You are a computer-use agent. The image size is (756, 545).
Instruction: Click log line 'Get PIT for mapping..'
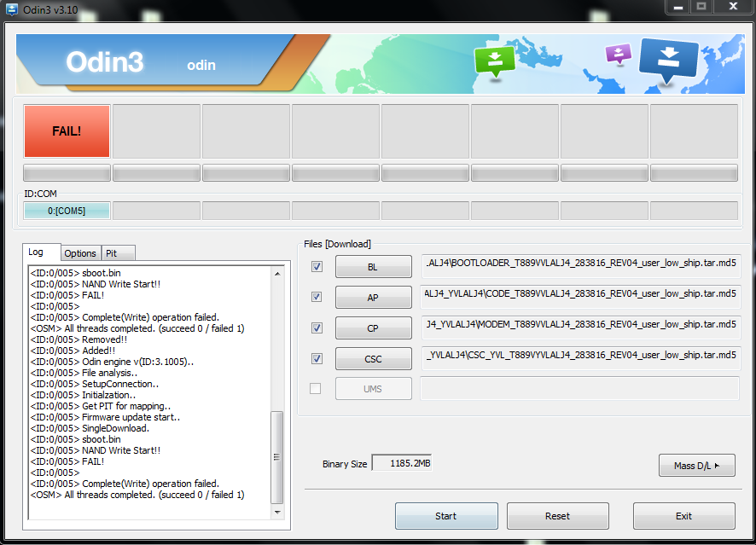tap(101, 406)
